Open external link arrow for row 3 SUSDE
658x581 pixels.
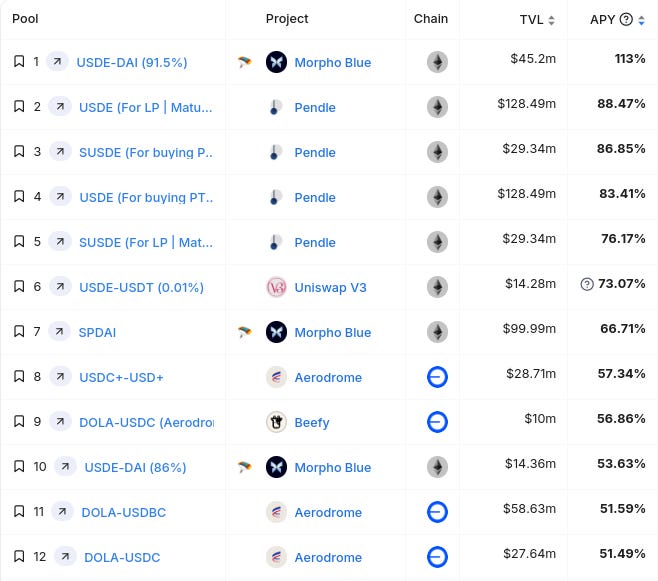60,151
